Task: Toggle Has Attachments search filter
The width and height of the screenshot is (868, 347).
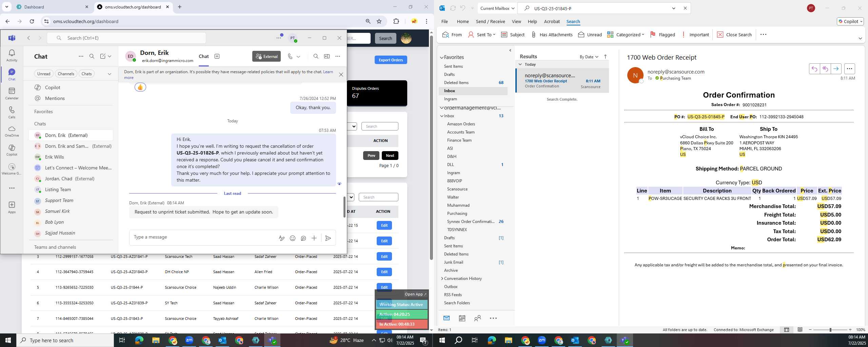Action: coord(552,35)
